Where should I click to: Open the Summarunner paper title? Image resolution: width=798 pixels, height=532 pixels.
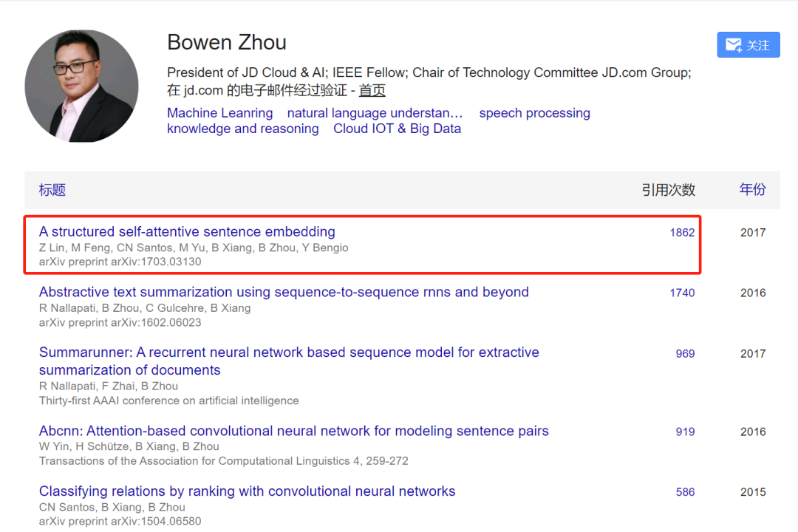coord(289,352)
